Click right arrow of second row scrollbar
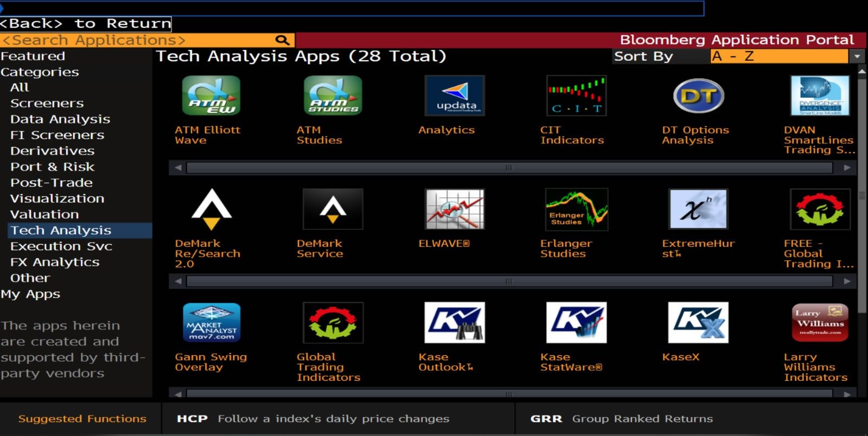The height and width of the screenshot is (436, 868). (x=847, y=281)
